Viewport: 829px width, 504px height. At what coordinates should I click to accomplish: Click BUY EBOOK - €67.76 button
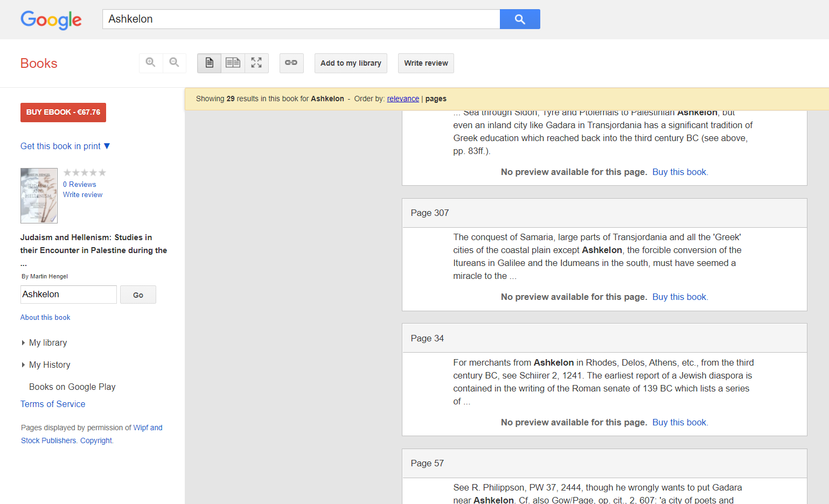tap(63, 113)
